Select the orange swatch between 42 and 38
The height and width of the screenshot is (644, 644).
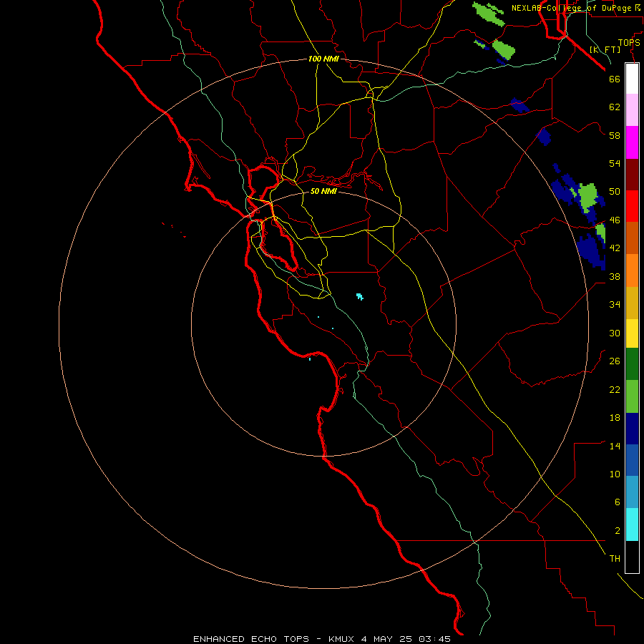(x=632, y=270)
